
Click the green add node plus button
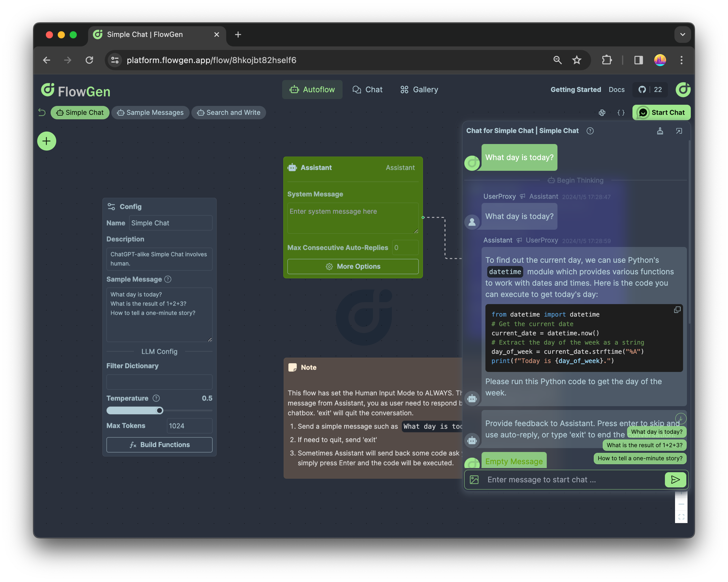pyautogui.click(x=47, y=141)
